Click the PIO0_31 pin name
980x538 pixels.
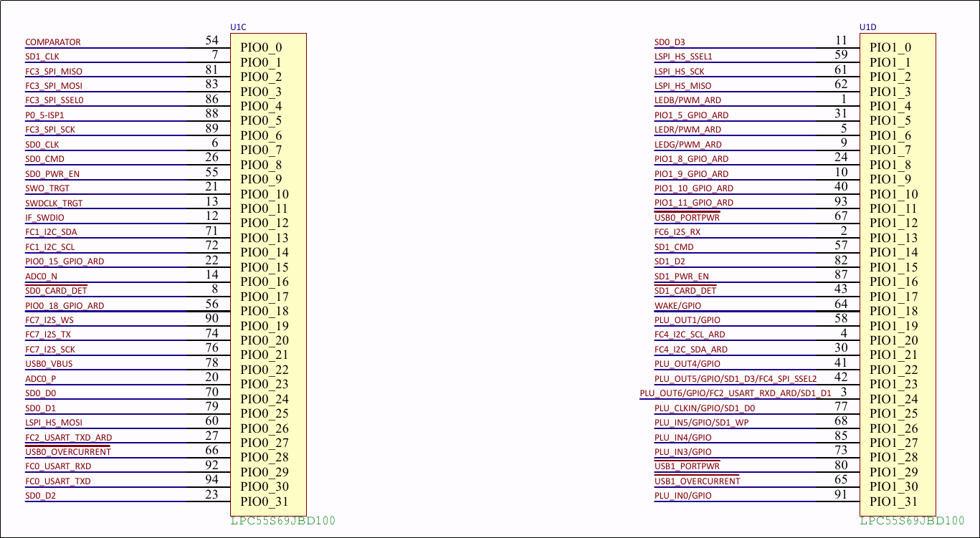coord(265,501)
